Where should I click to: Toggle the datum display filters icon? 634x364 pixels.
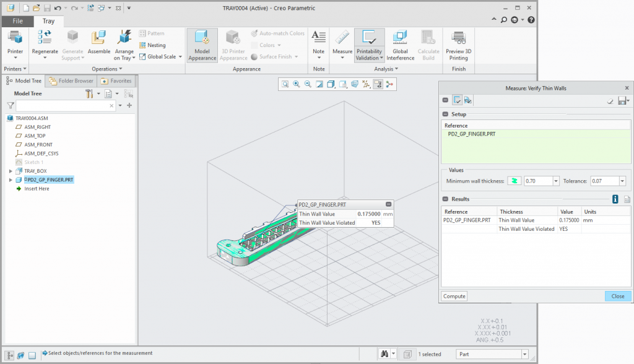pyautogui.click(x=367, y=84)
